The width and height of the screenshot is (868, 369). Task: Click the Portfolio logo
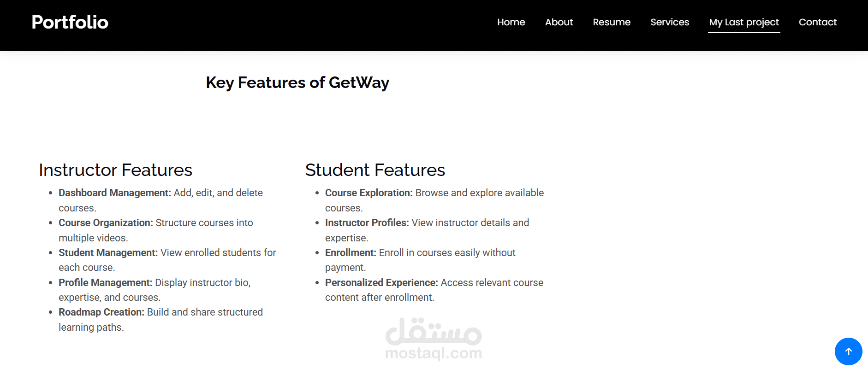70,22
